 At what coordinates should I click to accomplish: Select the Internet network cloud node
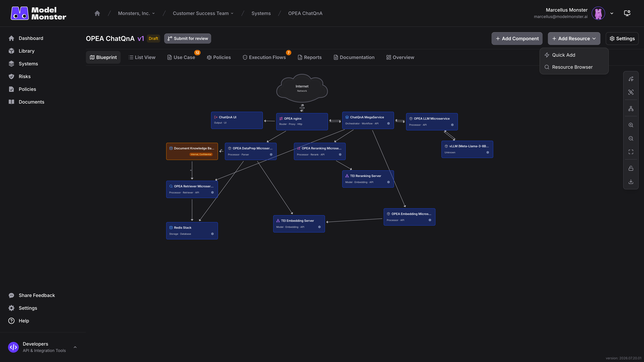point(302,88)
